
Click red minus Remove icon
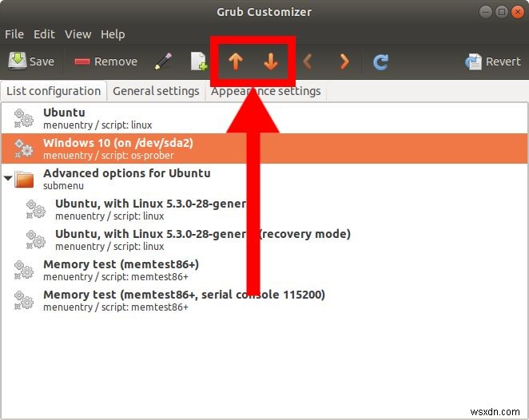[x=82, y=61]
